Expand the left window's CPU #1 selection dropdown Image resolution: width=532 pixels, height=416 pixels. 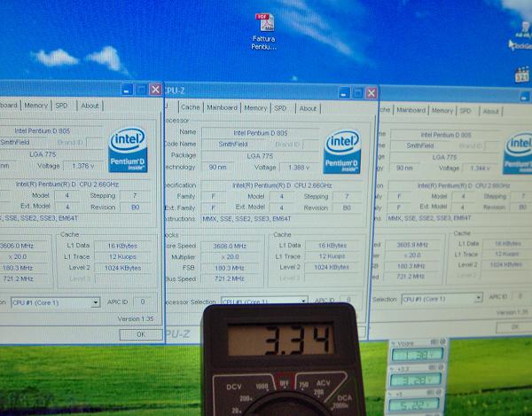point(95,302)
